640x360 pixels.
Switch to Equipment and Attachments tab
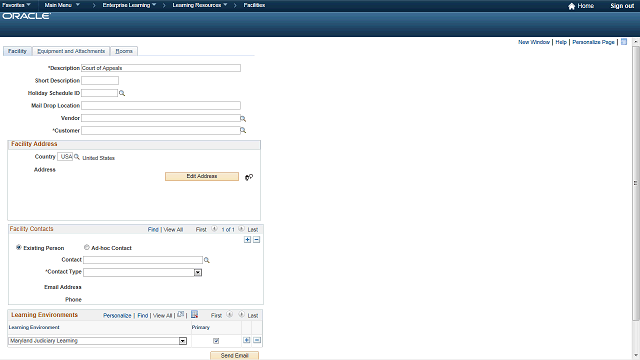click(x=71, y=51)
